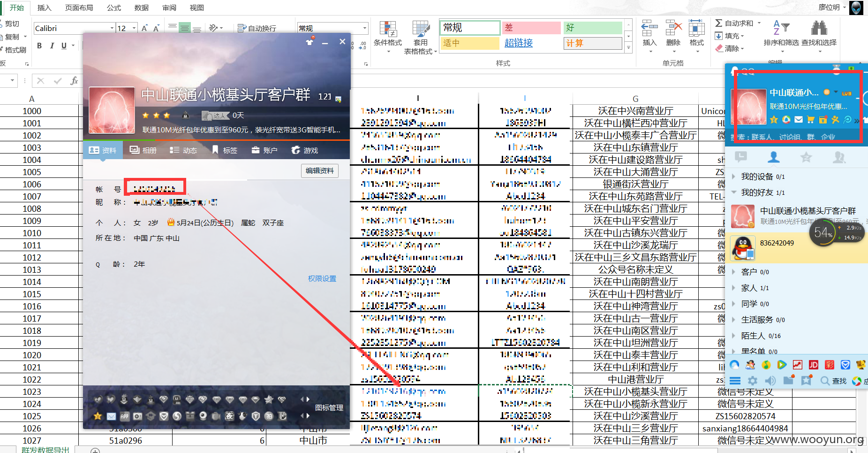Viewport: 868px width, 453px height.
Task: Switch to the 审阅 ribbon tab
Action: [x=169, y=8]
